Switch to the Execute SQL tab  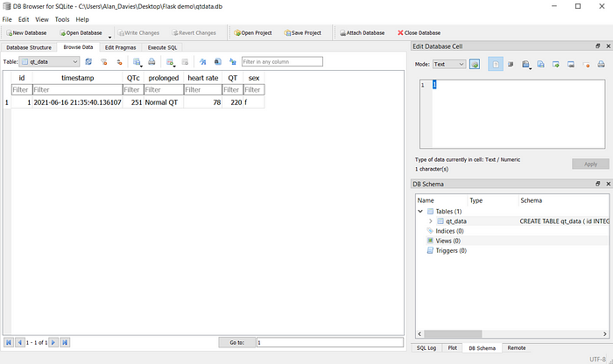pos(162,47)
